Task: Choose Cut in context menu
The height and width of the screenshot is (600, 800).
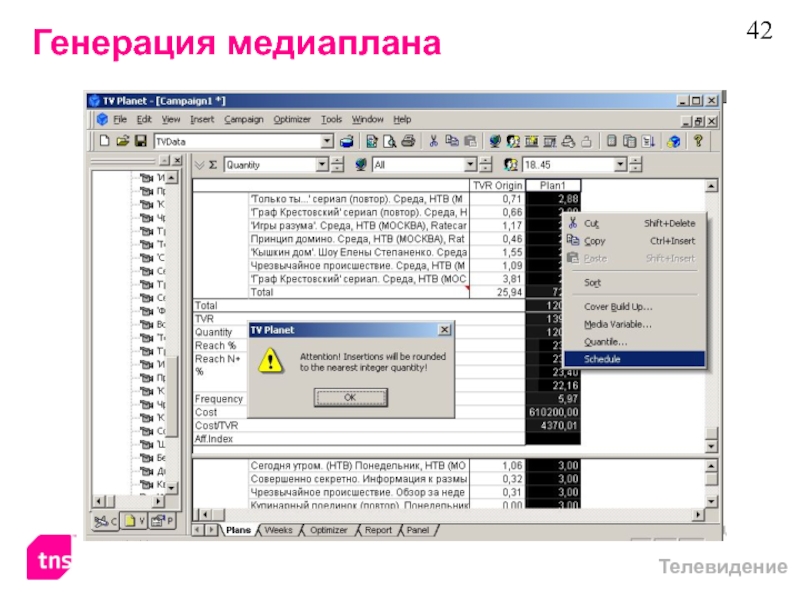Action: [x=635, y=223]
